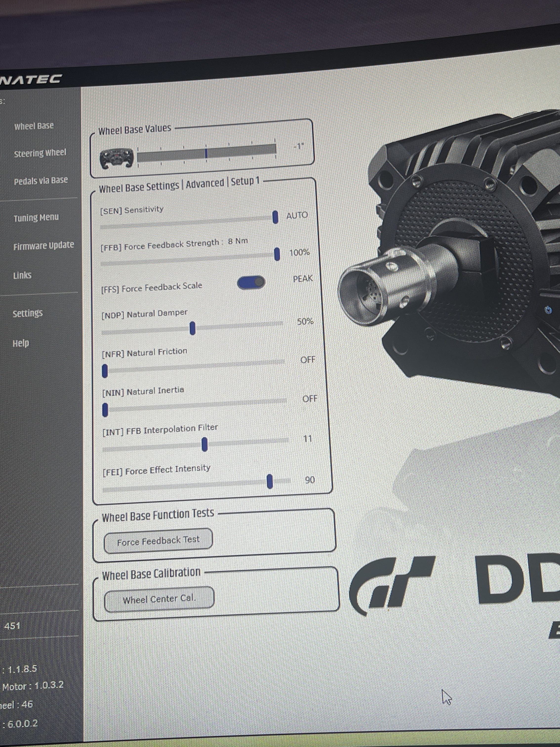This screenshot has height=747, width=560.
Task: Click the Natural Friction slider handle
Action: tap(105, 371)
